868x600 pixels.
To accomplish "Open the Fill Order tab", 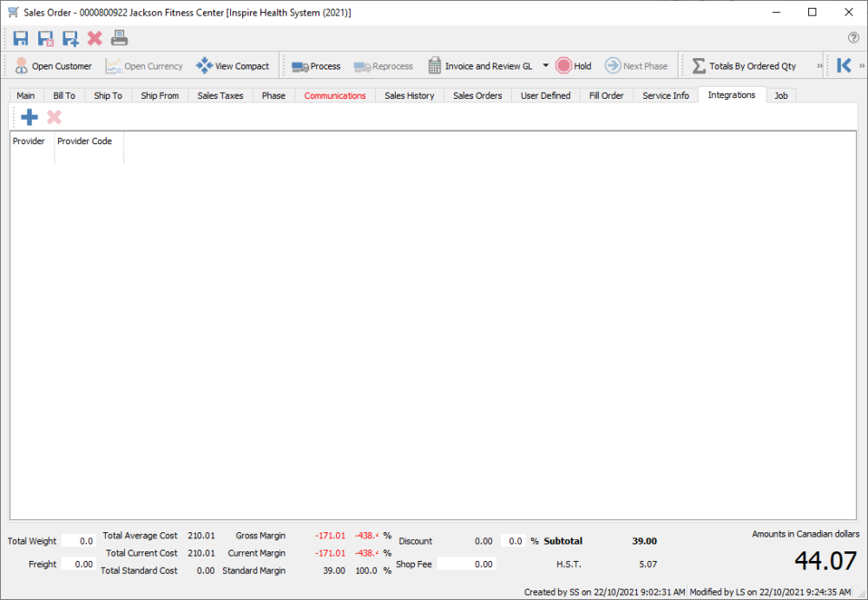I will point(606,96).
